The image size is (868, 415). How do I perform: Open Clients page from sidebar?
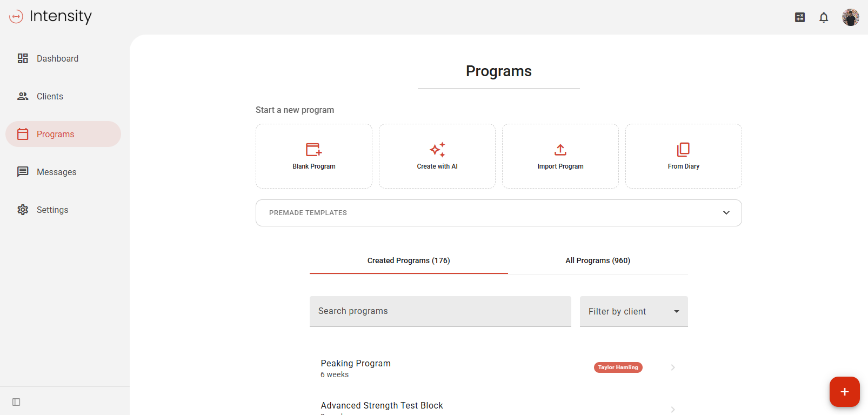[50, 96]
